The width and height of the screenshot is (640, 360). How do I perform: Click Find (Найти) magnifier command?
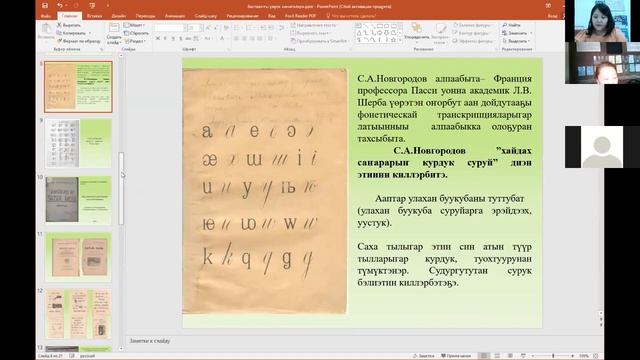tap(511, 25)
